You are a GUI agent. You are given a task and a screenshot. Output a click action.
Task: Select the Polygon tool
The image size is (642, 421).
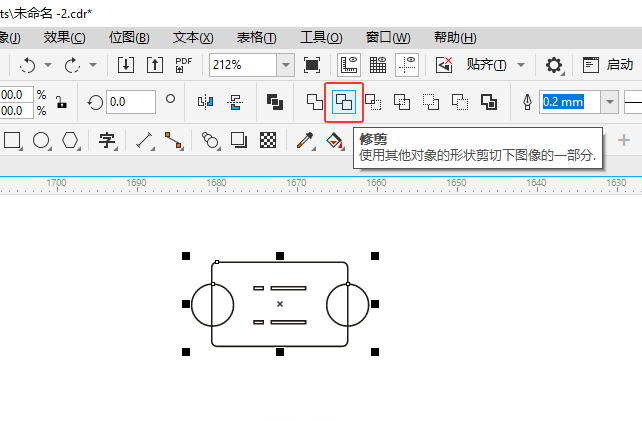tap(70, 140)
